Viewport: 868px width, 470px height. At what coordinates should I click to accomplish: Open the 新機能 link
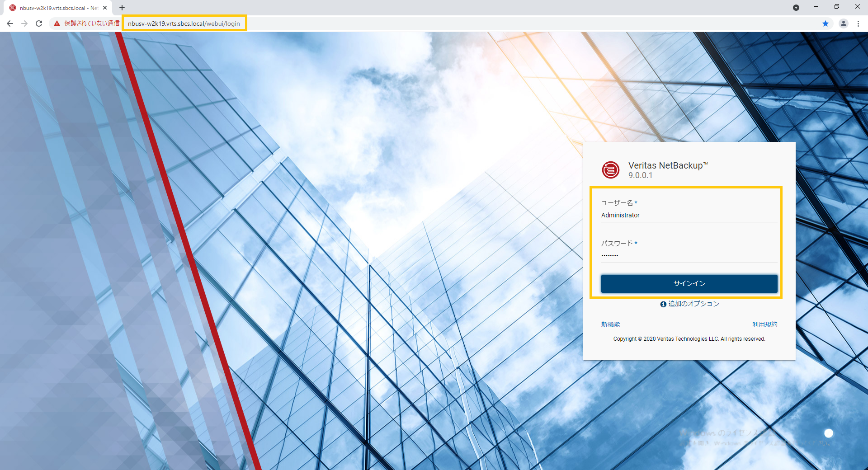[x=610, y=324]
